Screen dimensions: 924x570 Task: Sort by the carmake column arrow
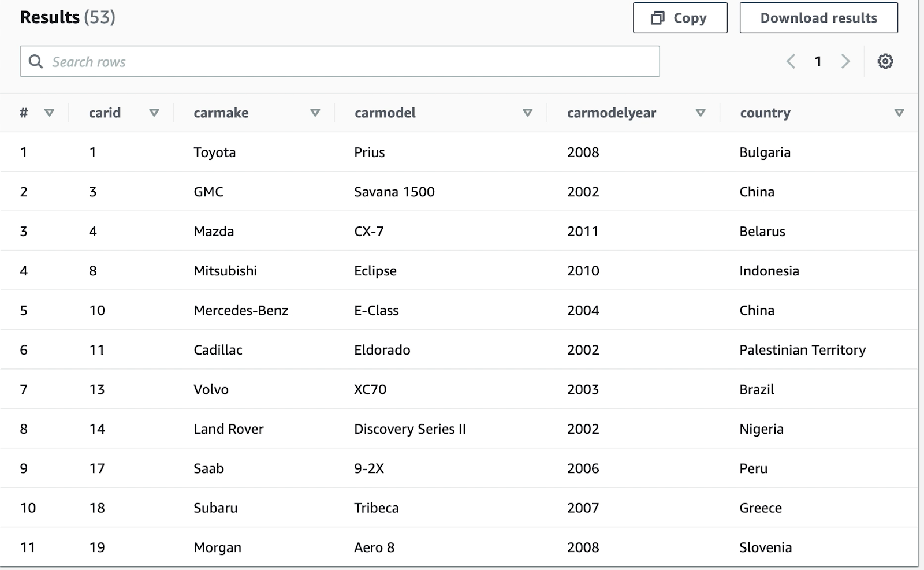(315, 113)
